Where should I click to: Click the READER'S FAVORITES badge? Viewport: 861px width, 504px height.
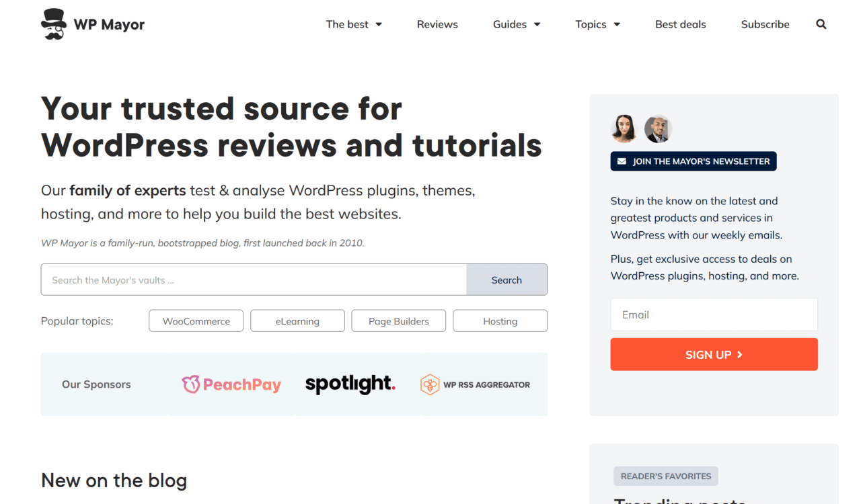(665, 476)
